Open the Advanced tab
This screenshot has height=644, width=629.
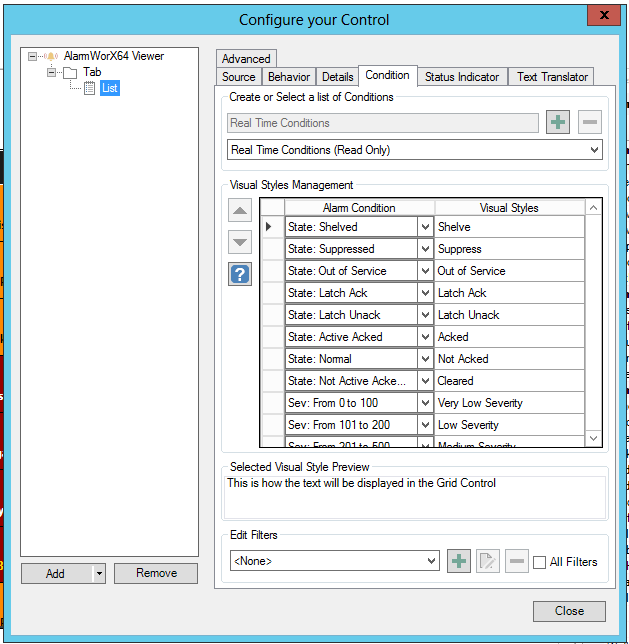246,59
